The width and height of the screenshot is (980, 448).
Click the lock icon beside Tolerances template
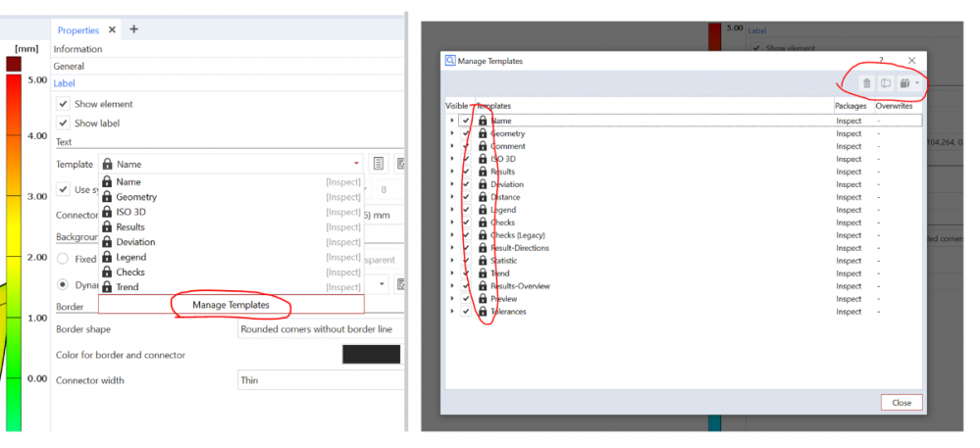[483, 311]
